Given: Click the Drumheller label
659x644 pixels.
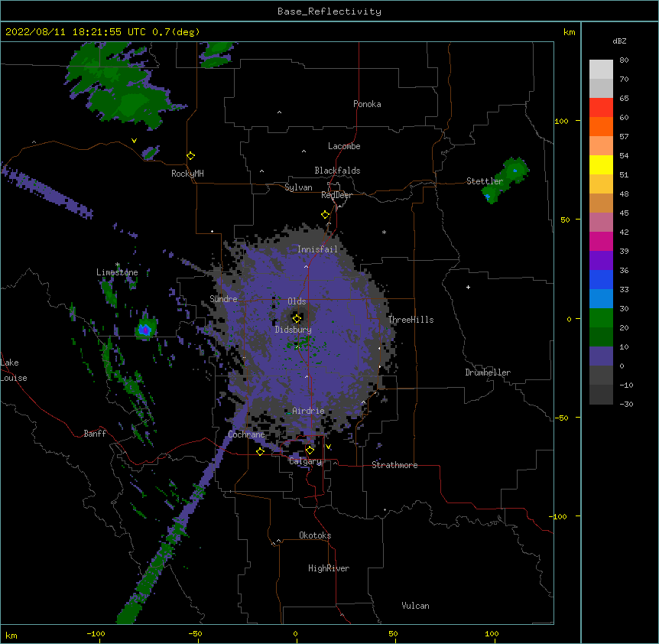Looking at the screenshot, I should coord(488,372).
